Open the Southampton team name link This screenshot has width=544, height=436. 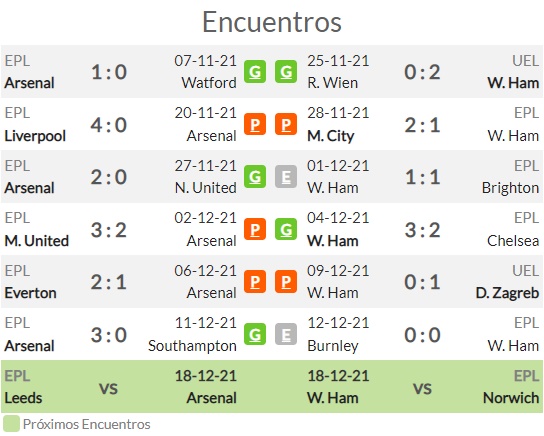(192, 346)
